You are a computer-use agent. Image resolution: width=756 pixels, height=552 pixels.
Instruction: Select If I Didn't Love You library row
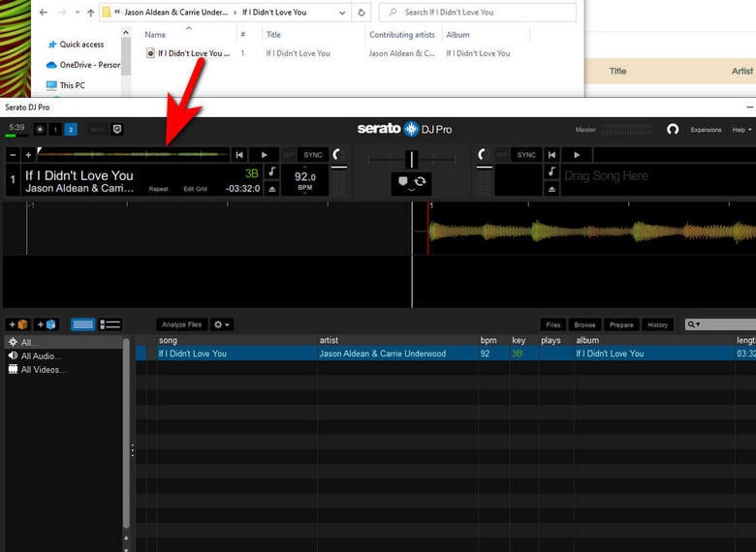pyautogui.click(x=446, y=353)
